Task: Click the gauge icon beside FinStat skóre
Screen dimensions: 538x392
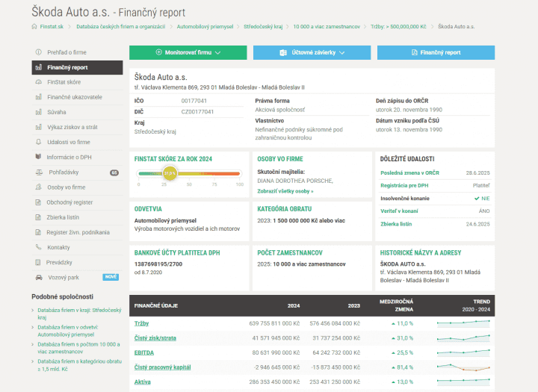Action: (x=38, y=82)
